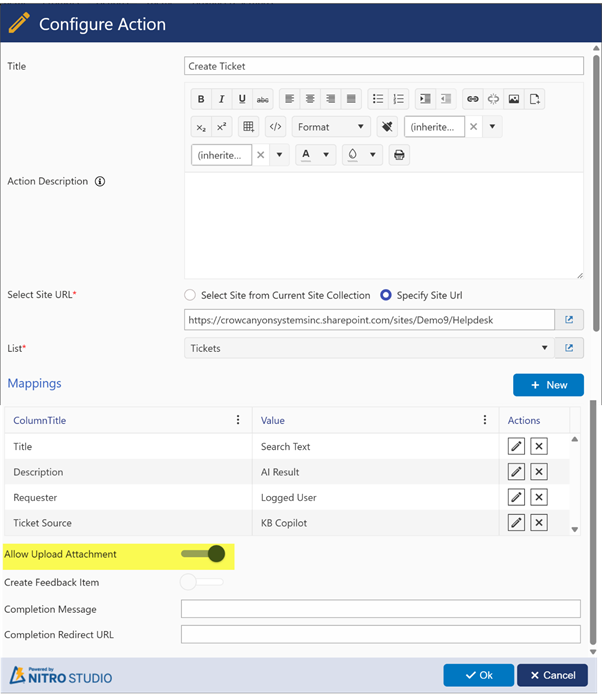Open the insert table tool
Image resolution: width=602 pixels, height=694 pixels.
(249, 127)
